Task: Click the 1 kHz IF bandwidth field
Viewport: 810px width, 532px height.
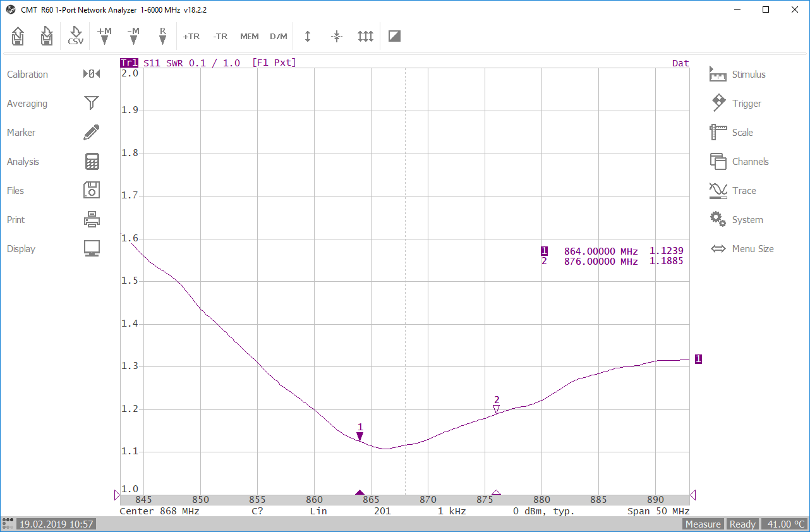Action: click(452, 511)
